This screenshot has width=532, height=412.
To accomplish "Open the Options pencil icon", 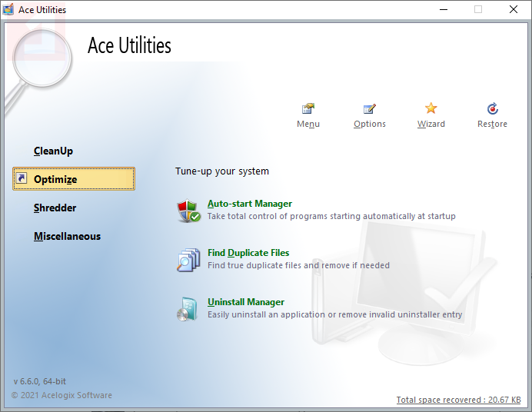I will point(370,108).
